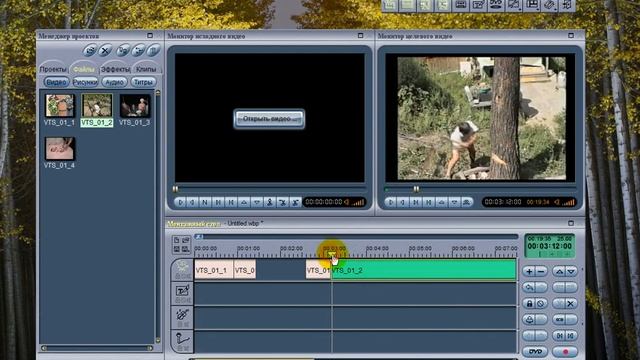
Task: Click the 00:05:00 mark on timeline ruler
Action: 420,248
